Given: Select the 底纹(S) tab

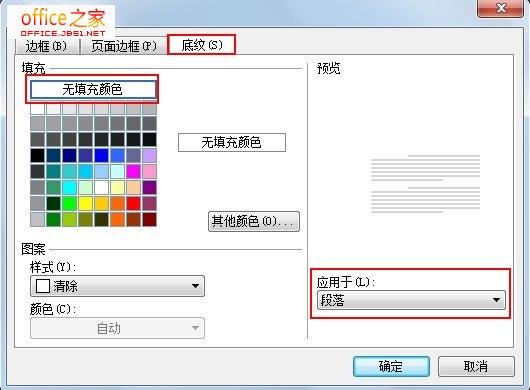Looking at the screenshot, I should point(201,45).
